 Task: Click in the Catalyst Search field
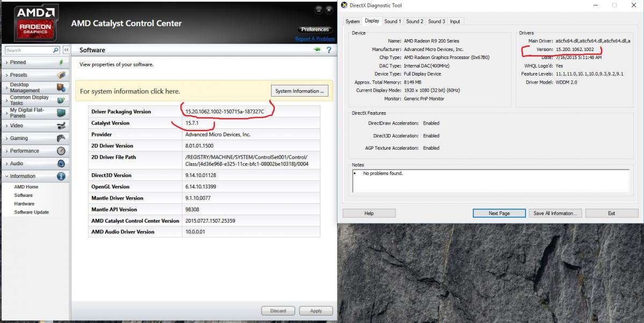(x=28, y=50)
